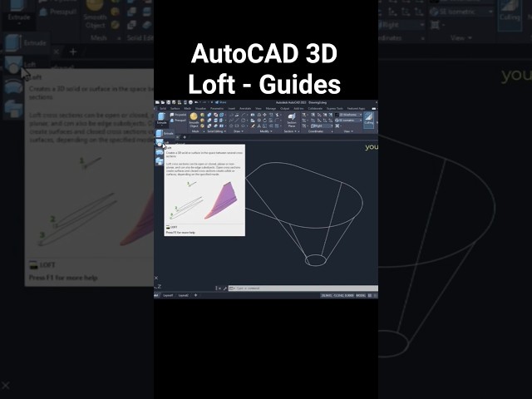Toggle the grid display in status bar
Screen dimensions: 532x399
click(370, 296)
